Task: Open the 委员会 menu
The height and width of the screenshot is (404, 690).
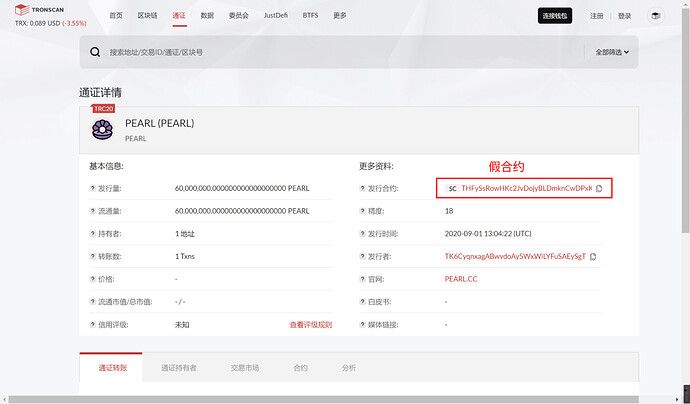Action: coord(239,15)
